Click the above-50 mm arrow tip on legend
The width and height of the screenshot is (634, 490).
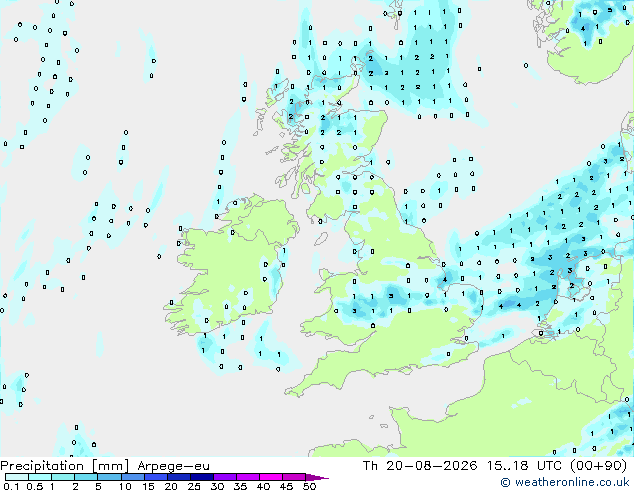(x=317, y=477)
